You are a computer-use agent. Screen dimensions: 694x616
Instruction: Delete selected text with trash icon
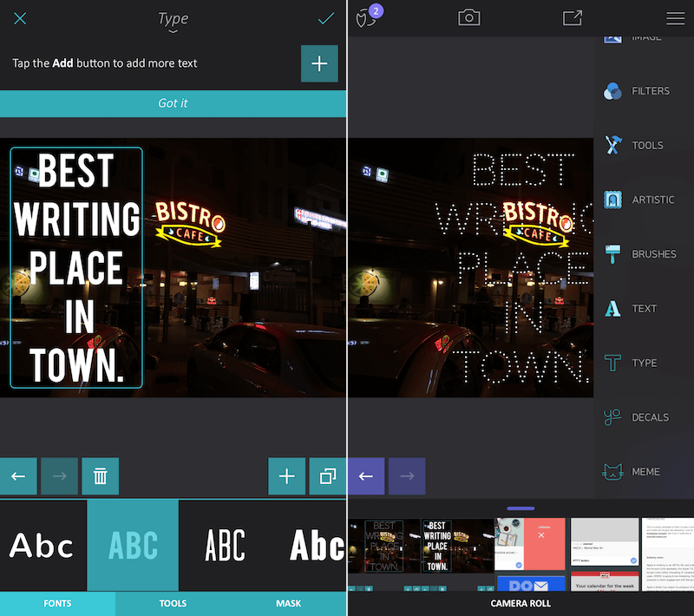(101, 476)
